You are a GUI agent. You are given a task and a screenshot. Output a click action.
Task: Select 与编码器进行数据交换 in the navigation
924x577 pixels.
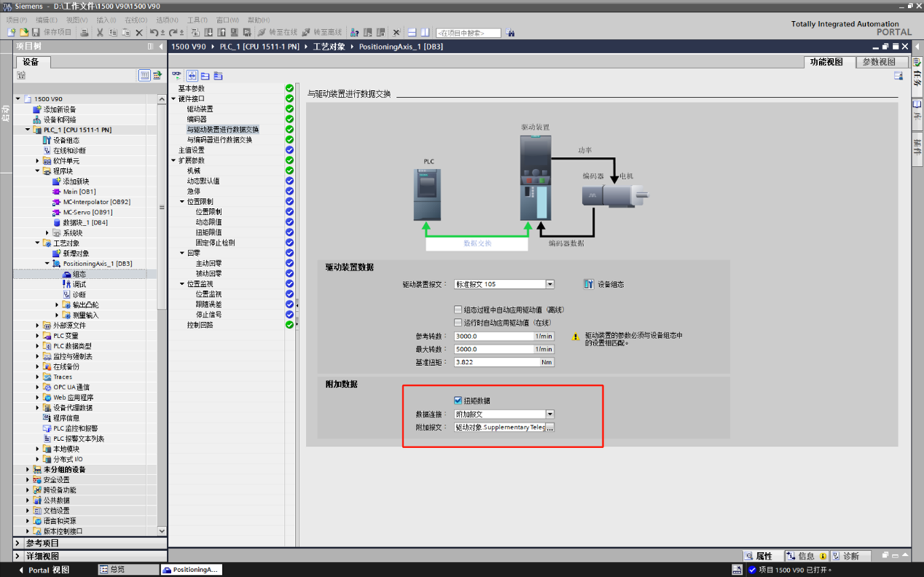(219, 140)
